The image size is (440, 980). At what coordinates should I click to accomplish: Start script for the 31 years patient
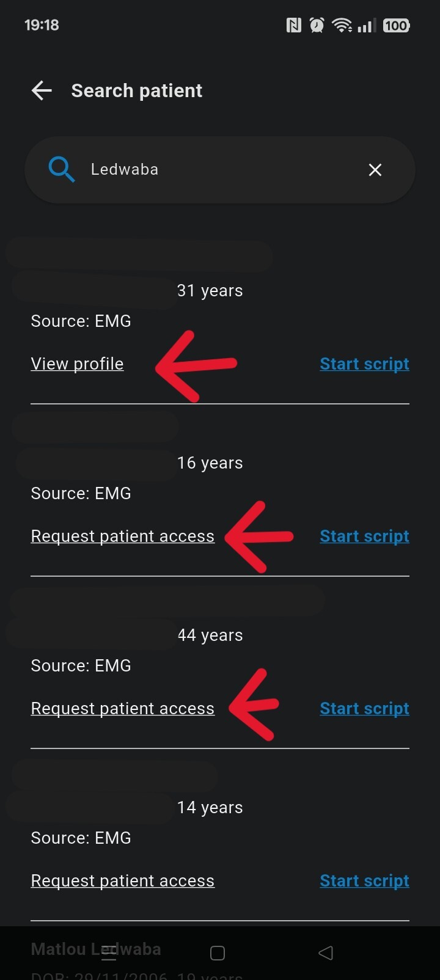coord(364,364)
